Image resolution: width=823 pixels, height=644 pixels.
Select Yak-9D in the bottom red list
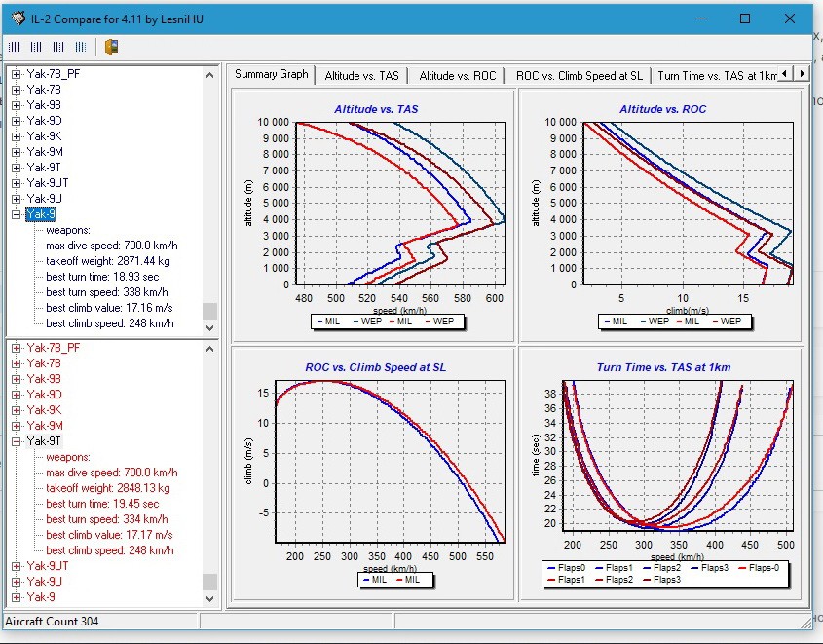click(44, 395)
